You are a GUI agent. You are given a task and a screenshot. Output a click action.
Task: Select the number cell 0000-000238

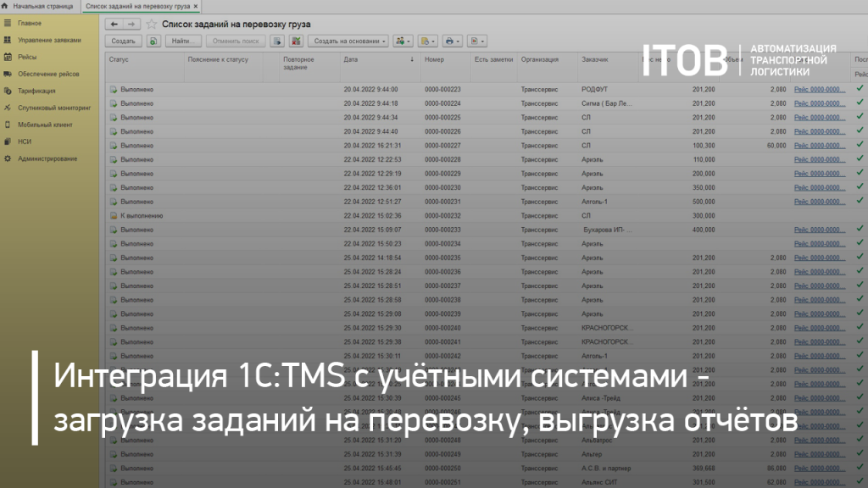point(442,300)
